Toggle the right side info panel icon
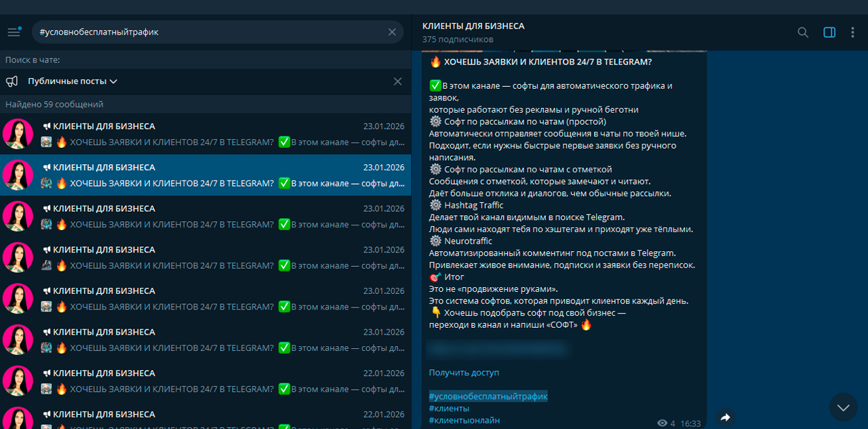Image resolution: width=868 pixels, height=429 pixels. (829, 33)
